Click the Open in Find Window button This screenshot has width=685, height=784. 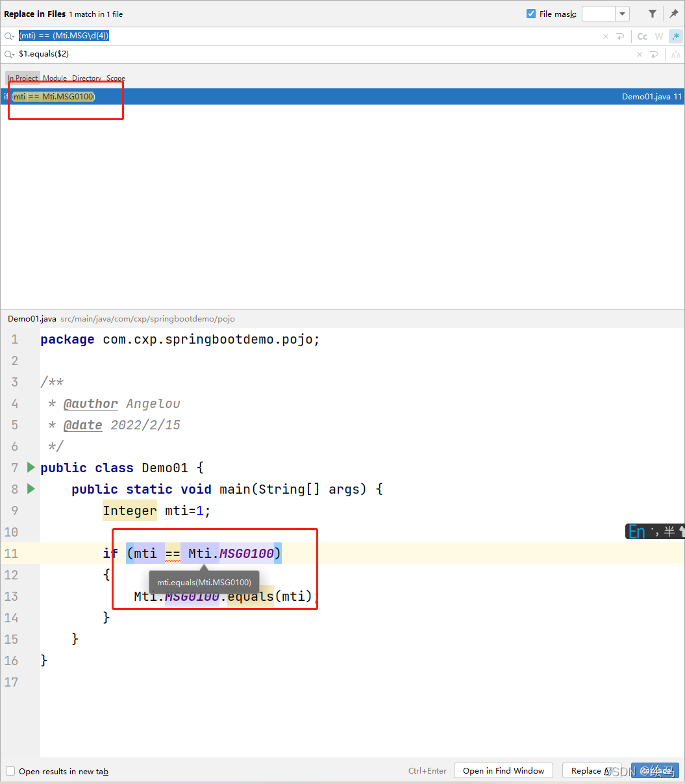(503, 771)
